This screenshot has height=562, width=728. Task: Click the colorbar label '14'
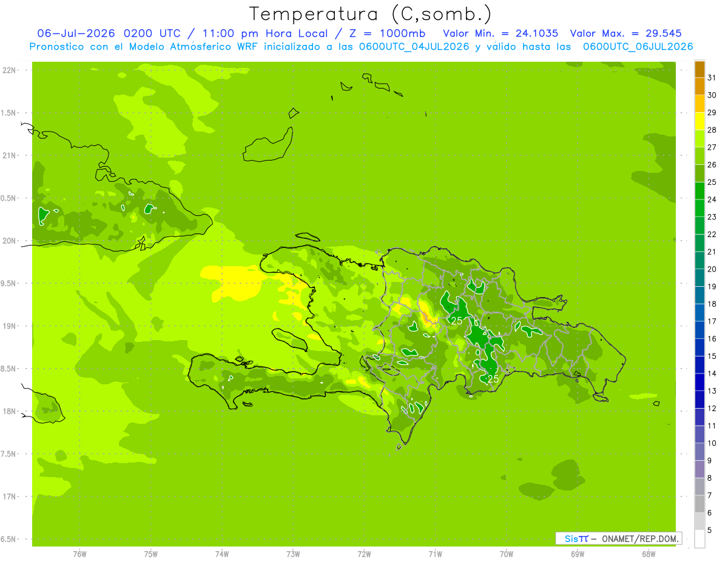coord(712,373)
